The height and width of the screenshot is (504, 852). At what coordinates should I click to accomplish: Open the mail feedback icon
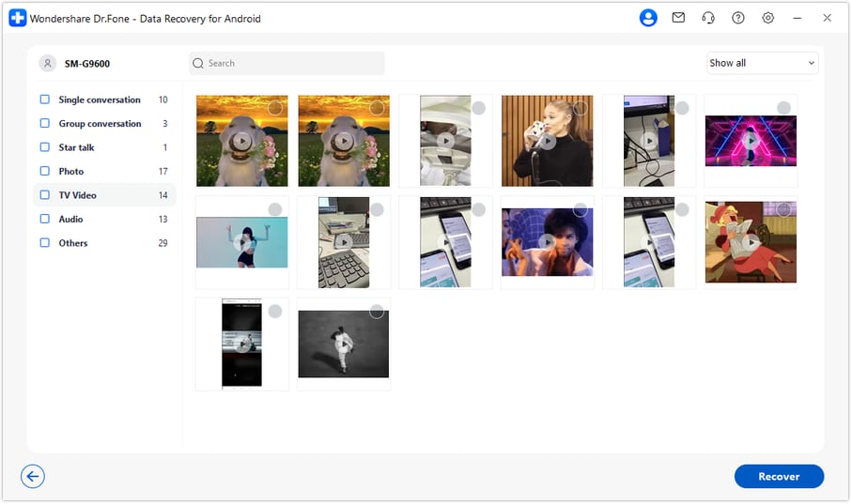[x=678, y=18]
